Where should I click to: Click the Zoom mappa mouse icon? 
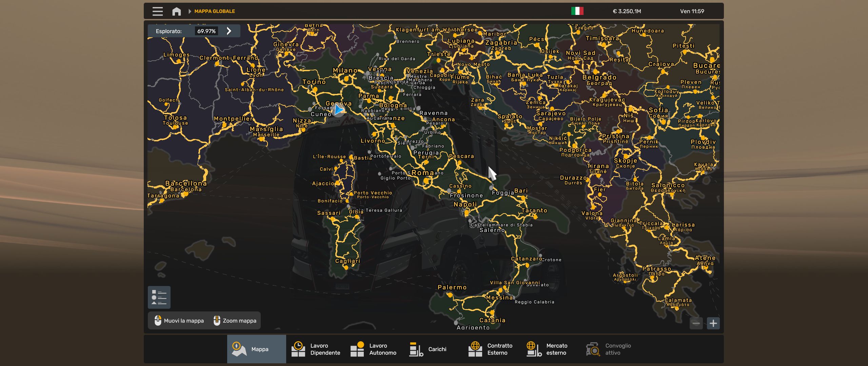coord(216,321)
